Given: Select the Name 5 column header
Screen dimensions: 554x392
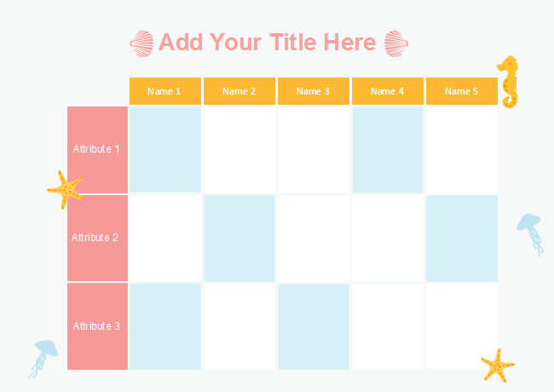Looking at the screenshot, I should point(461,91).
